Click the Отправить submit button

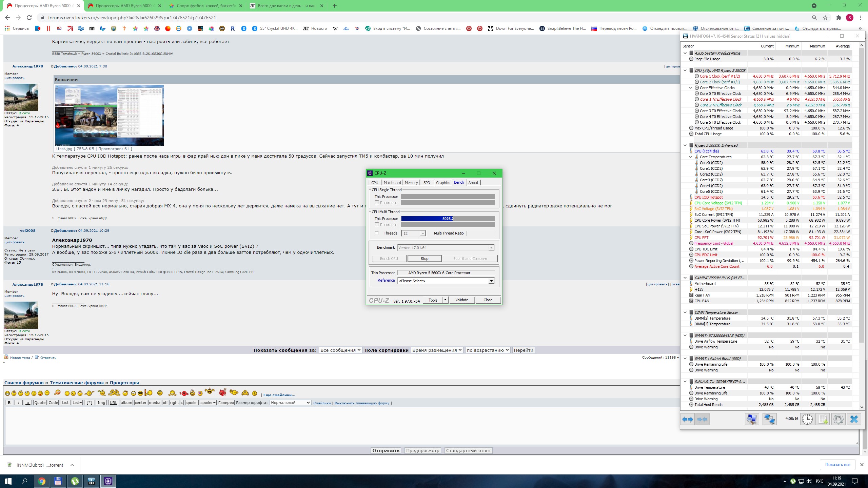[386, 450]
